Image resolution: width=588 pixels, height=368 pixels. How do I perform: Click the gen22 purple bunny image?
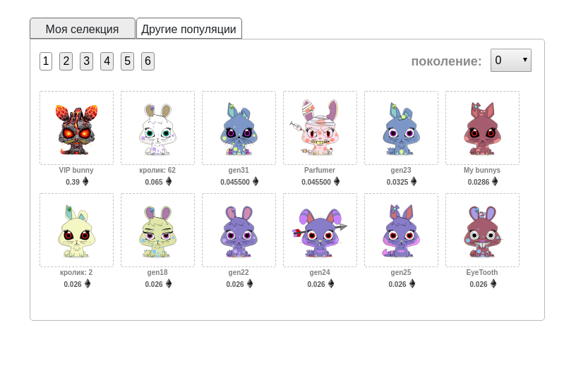pos(239,231)
